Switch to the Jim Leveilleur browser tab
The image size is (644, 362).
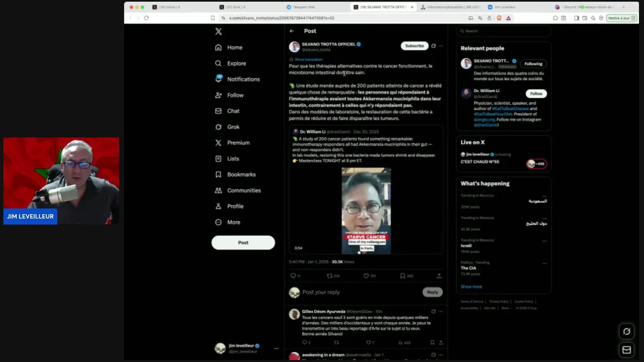(505, 7)
